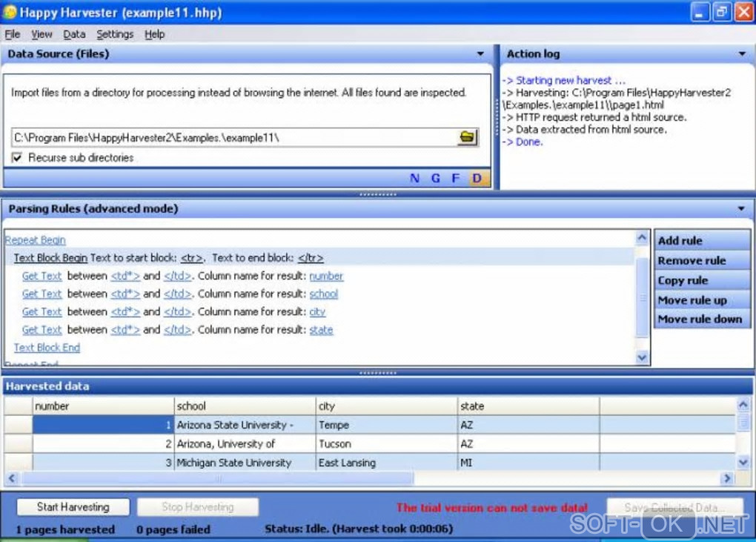Click the browse folder icon beside directory path
This screenshot has height=542, width=756.
click(x=467, y=137)
